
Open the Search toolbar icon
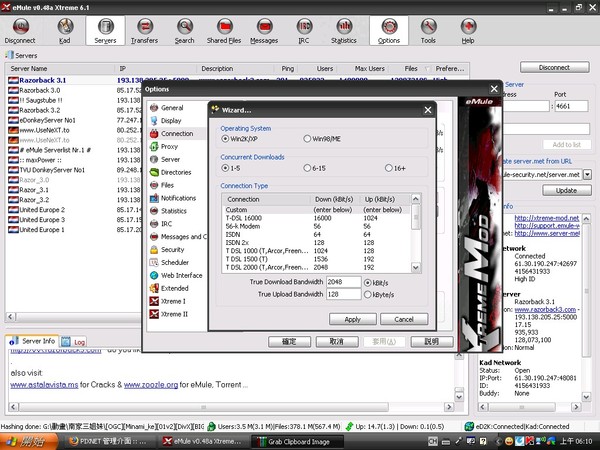(185, 31)
